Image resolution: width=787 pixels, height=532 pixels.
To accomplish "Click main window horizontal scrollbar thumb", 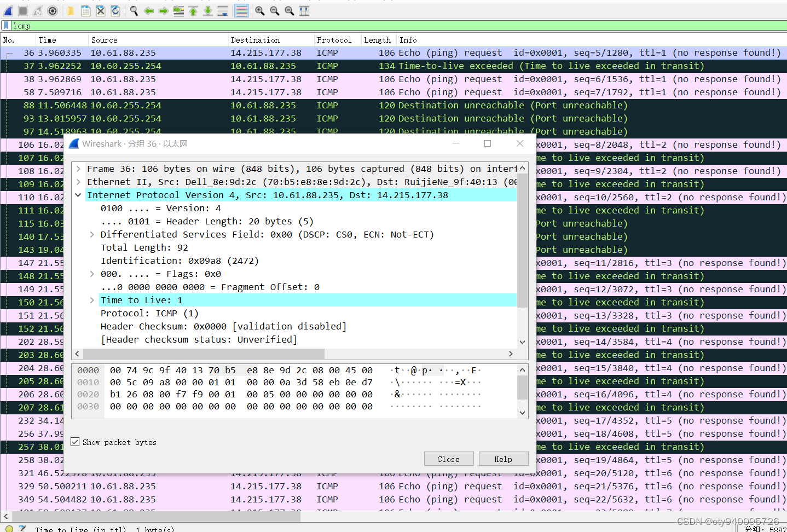I will [x=156, y=516].
